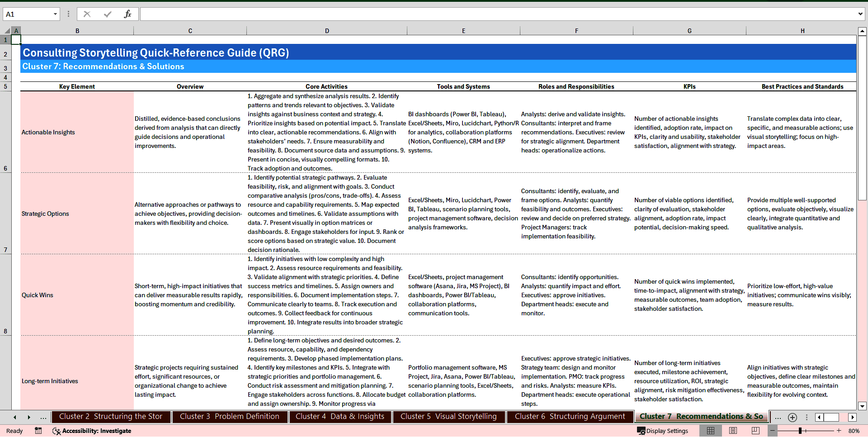The image size is (868, 437).
Task: Click the macro recording icon in status bar
Action: (38, 431)
